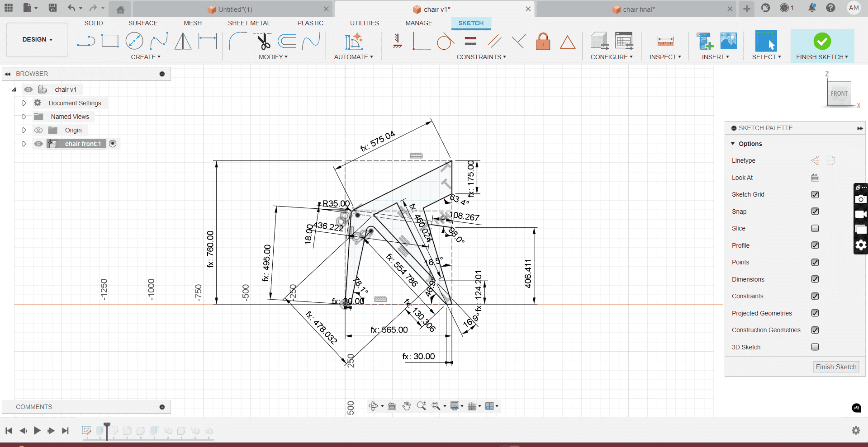Disable Sketch Grid in Sketch Palette
This screenshot has width=868, height=447.
tap(815, 194)
